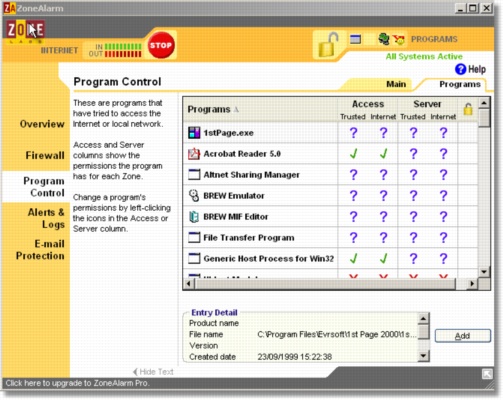Toggle Acrobat Reader Server Trusted permission
This screenshot has height=400, width=503.
click(413, 154)
